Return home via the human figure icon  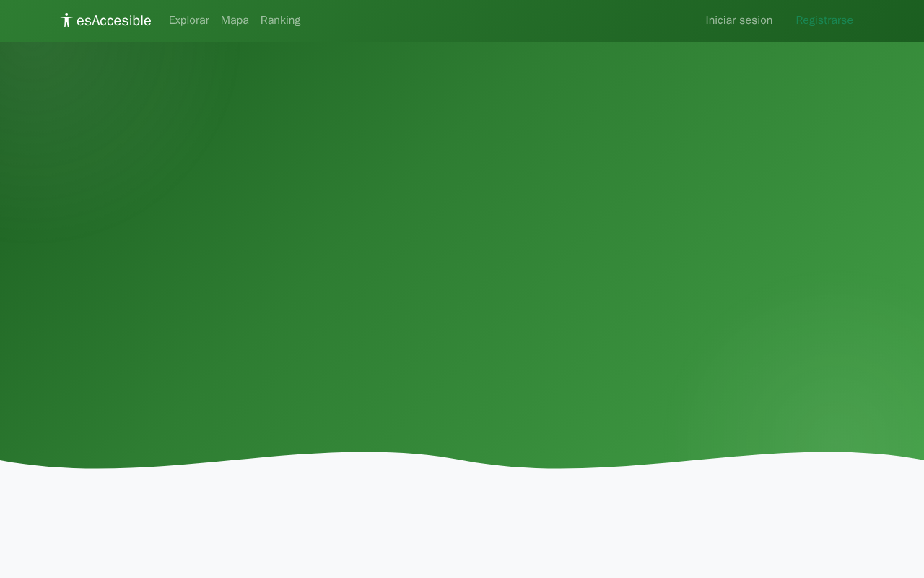tap(66, 20)
